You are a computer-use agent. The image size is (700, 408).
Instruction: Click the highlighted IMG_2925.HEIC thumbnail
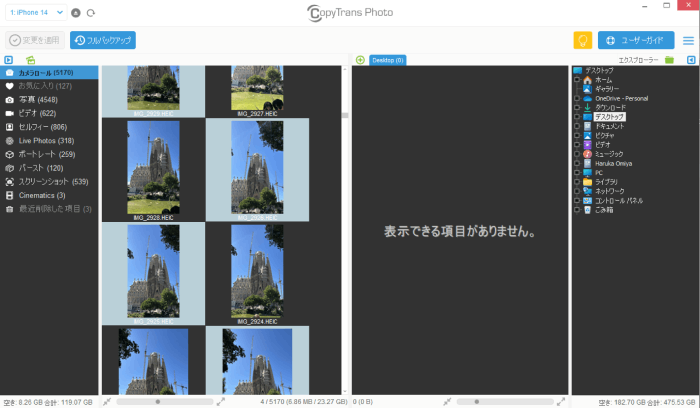[153, 274]
